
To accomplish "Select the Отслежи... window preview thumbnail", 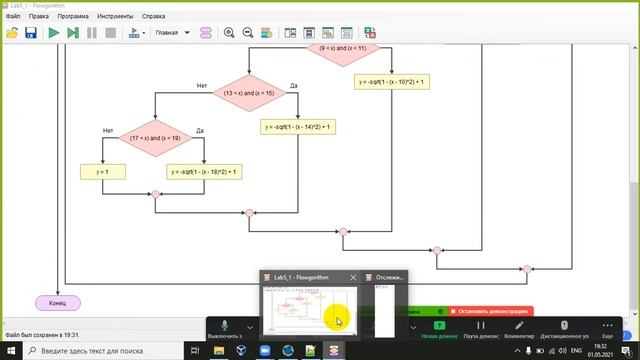I will 385,311.
